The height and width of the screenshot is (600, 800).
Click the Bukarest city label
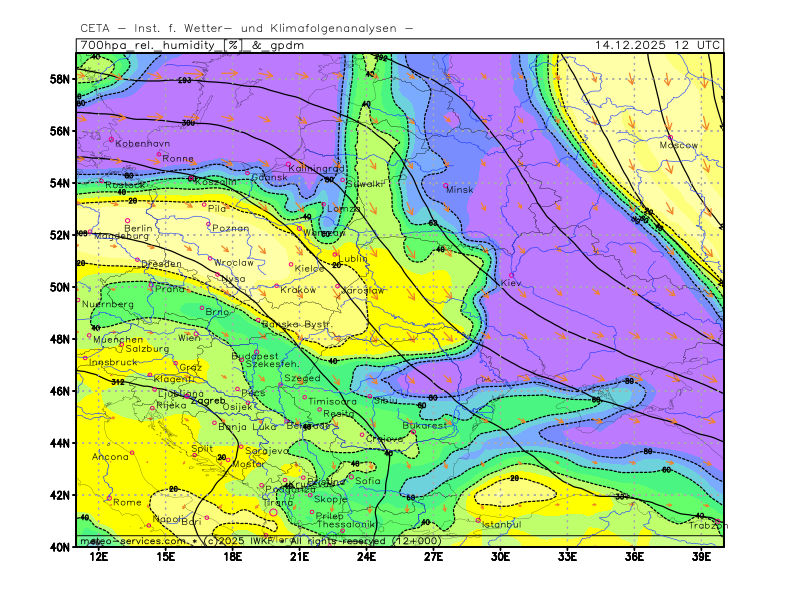point(424,425)
